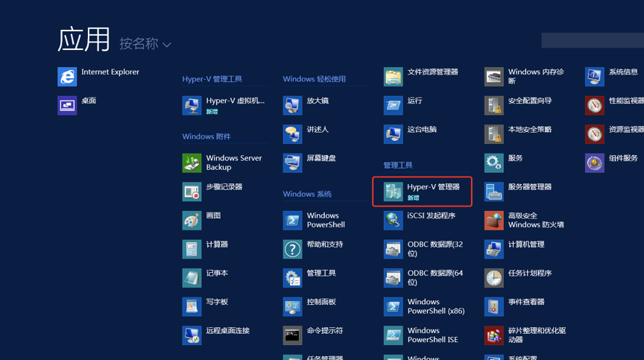This screenshot has height=360, width=644.
Task: Open 画图 paint icon
Action: click(192, 221)
